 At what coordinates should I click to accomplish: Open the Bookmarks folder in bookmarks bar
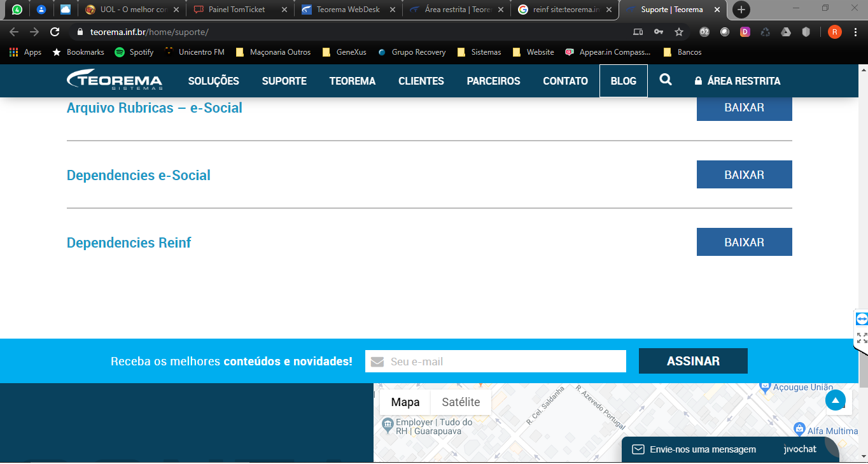tap(78, 52)
